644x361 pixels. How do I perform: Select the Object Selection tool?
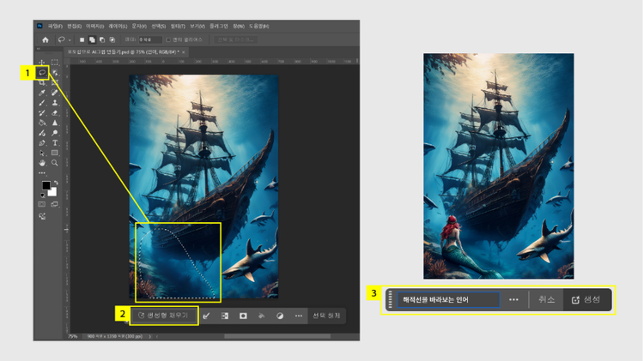tap(55, 73)
